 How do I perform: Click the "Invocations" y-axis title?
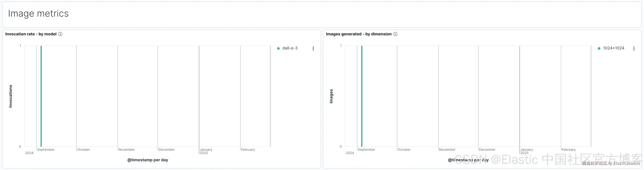tap(11, 96)
